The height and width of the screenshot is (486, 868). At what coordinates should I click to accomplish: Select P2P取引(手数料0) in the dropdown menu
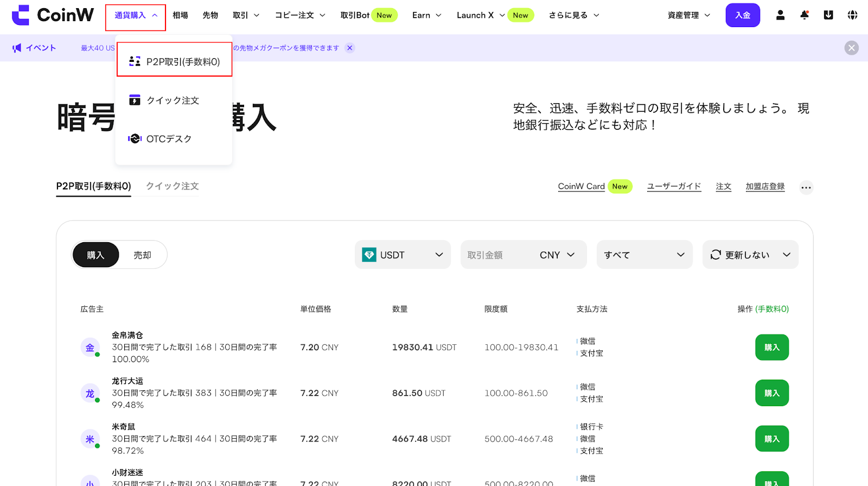pos(174,61)
